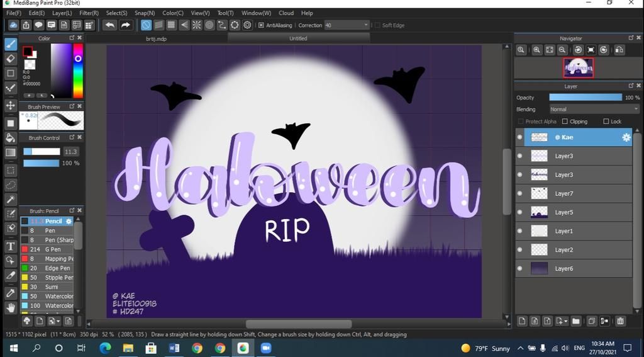Open the File menu
This screenshot has height=357, width=644.
click(x=14, y=13)
